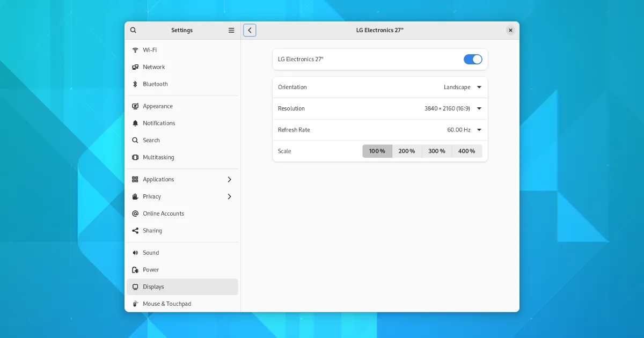Click the search magnifier icon in Settings header
Viewport: 644px width, 338px height.
pyautogui.click(x=134, y=31)
